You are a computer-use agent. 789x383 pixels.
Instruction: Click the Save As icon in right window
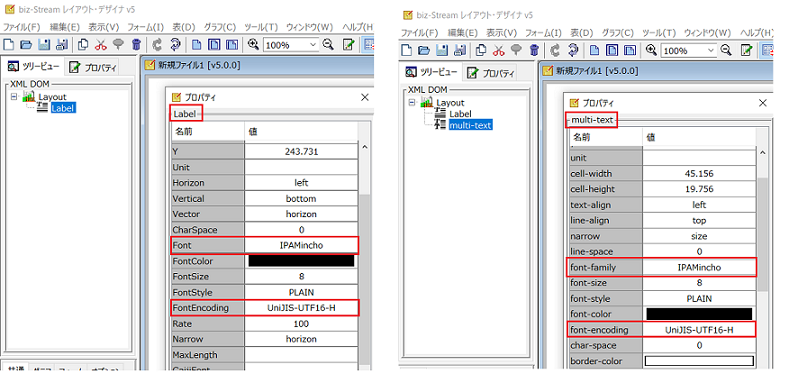pyautogui.click(x=459, y=50)
